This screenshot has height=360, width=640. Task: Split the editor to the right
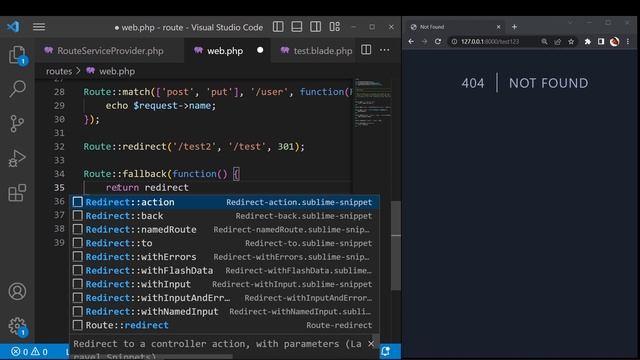coord(366,50)
